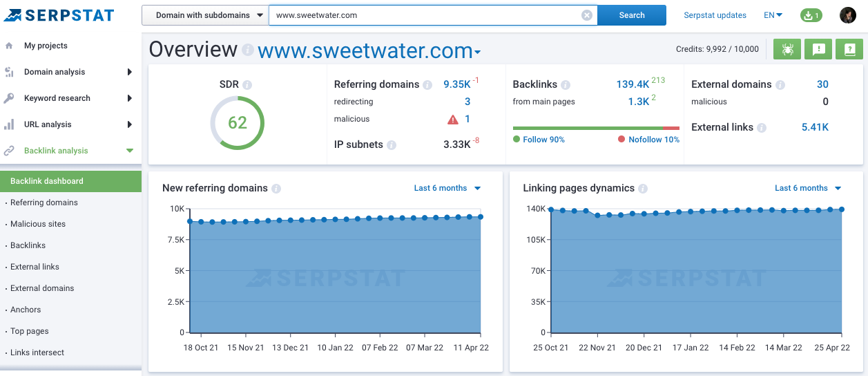Clear the search field with the X icon
This screenshot has width=868, height=376.
pyautogui.click(x=587, y=15)
